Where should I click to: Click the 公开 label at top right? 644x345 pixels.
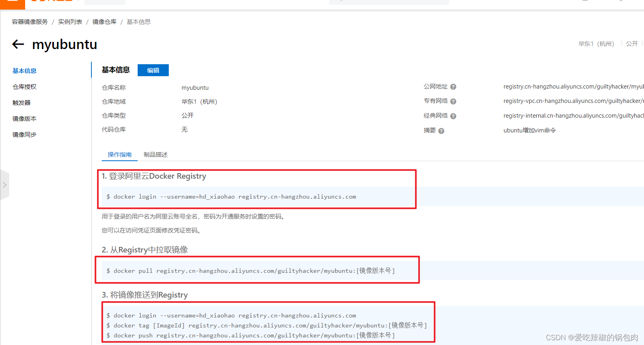(x=632, y=43)
